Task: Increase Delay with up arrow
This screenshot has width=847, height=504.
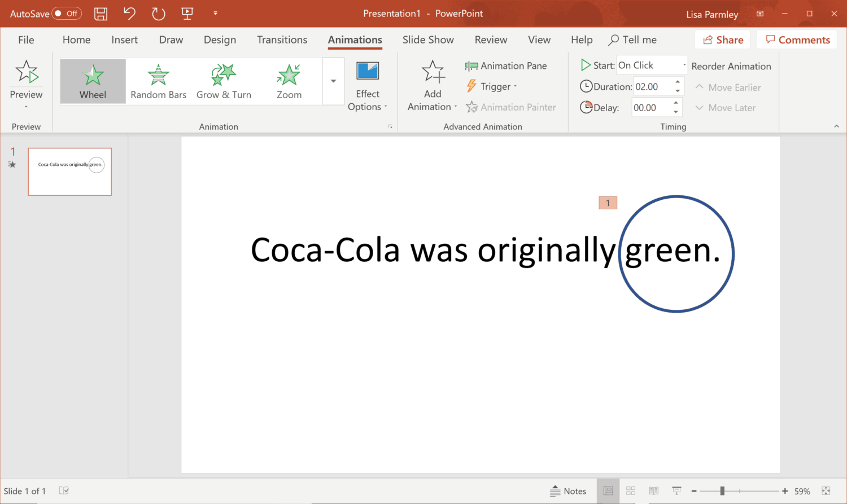Action: (x=676, y=103)
